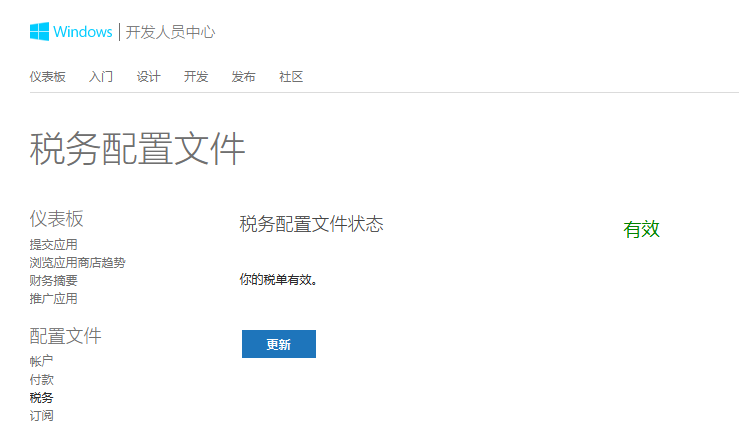
Task: Click the 税务配置文件 page title
Action: (138, 149)
